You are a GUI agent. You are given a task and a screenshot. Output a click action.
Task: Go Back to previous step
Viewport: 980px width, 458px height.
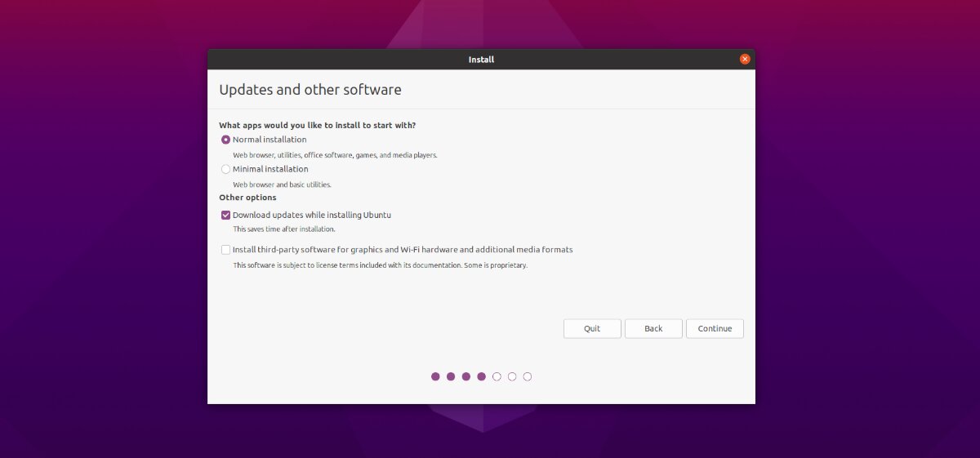click(x=653, y=328)
